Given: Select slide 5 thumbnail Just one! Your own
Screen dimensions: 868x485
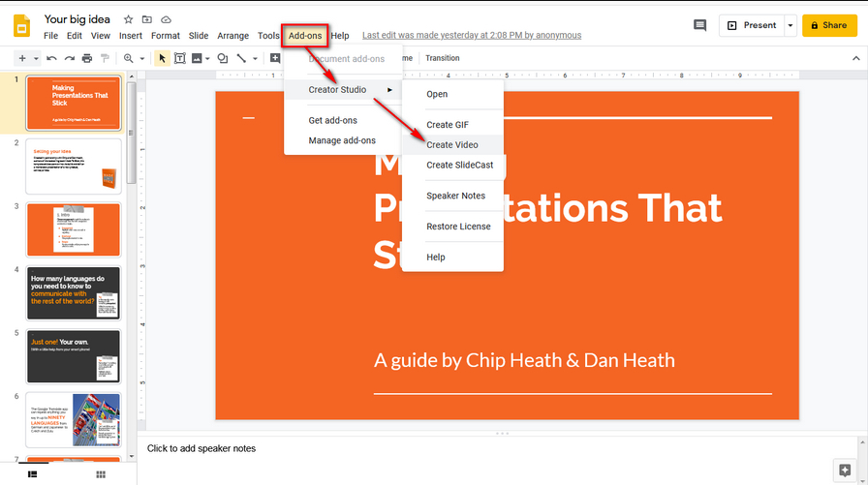Looking at the screenshot, I should [73, 356].
